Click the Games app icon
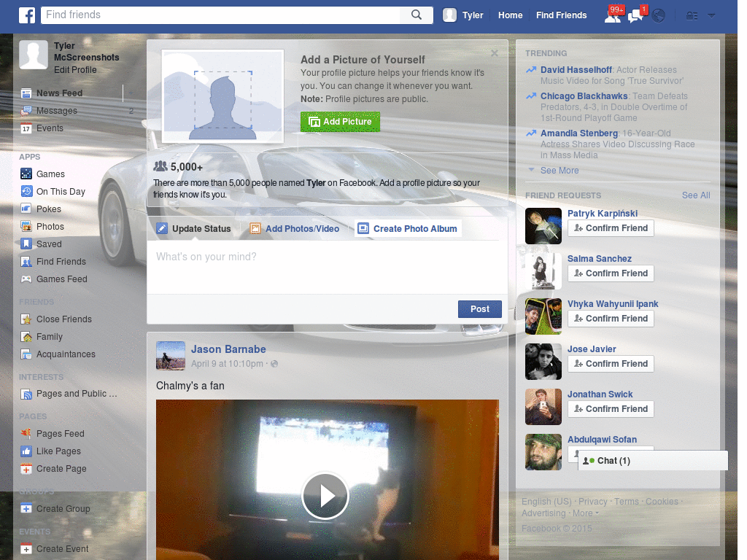This screenshot has width=747, height=560. coord(26,174)
